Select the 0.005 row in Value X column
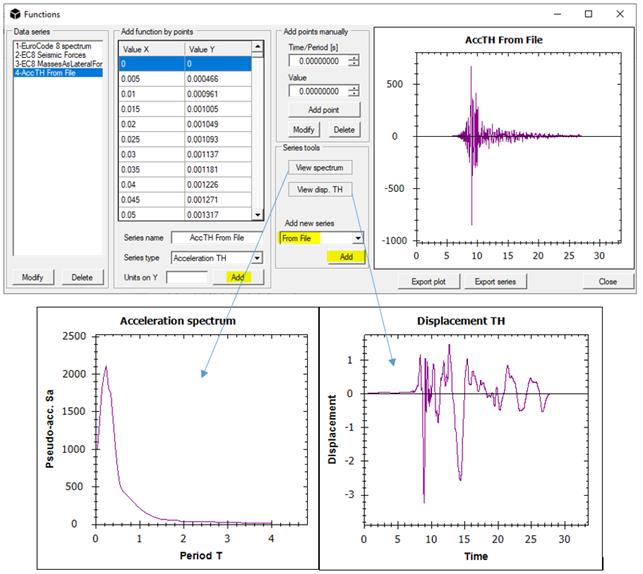This screenshot has height=574, width=643. (x=150, y=78)
